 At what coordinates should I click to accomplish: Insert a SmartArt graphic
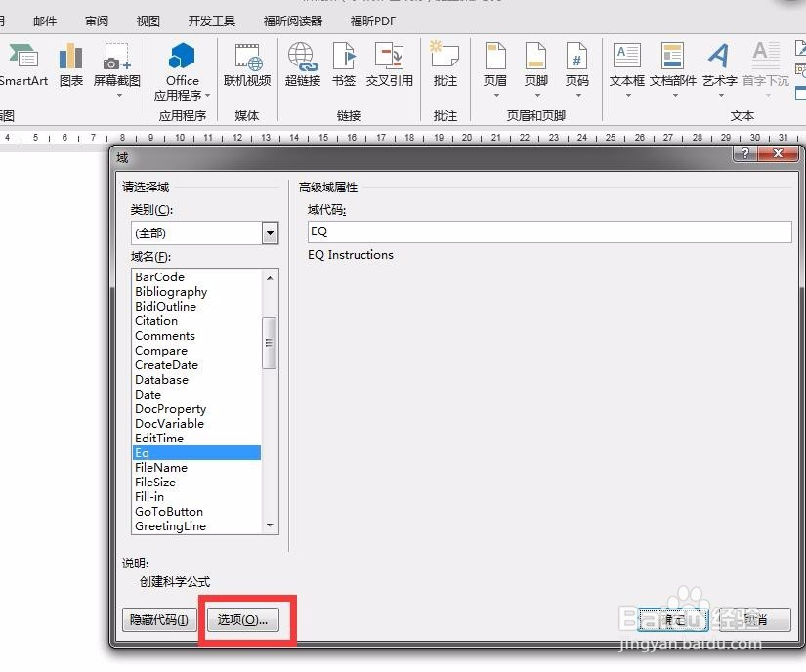click(x=22, y=65)
